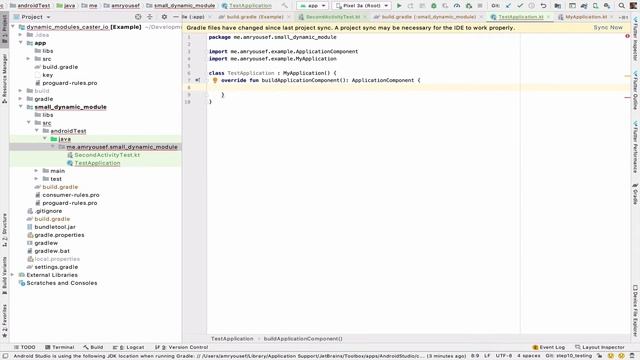Switch to SecondActivityTest.kt editor tab

tap(333, 17)
